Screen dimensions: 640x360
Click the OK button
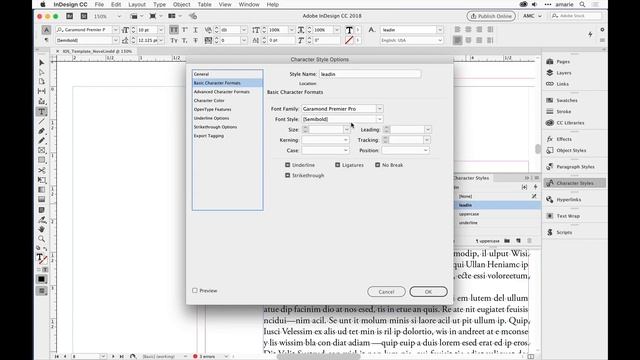pyautogui.click(x=428, y=291)
